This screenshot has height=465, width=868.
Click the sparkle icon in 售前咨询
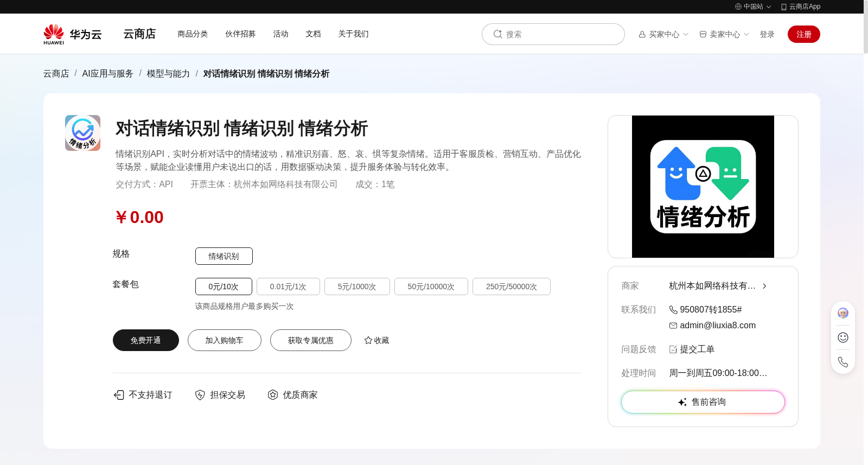pos(682,402)
